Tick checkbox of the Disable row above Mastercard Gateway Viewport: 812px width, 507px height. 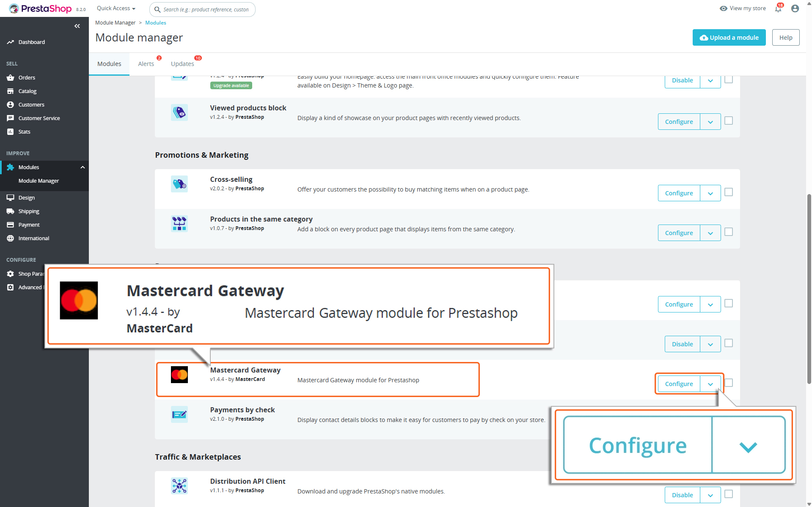click(729, 343)
